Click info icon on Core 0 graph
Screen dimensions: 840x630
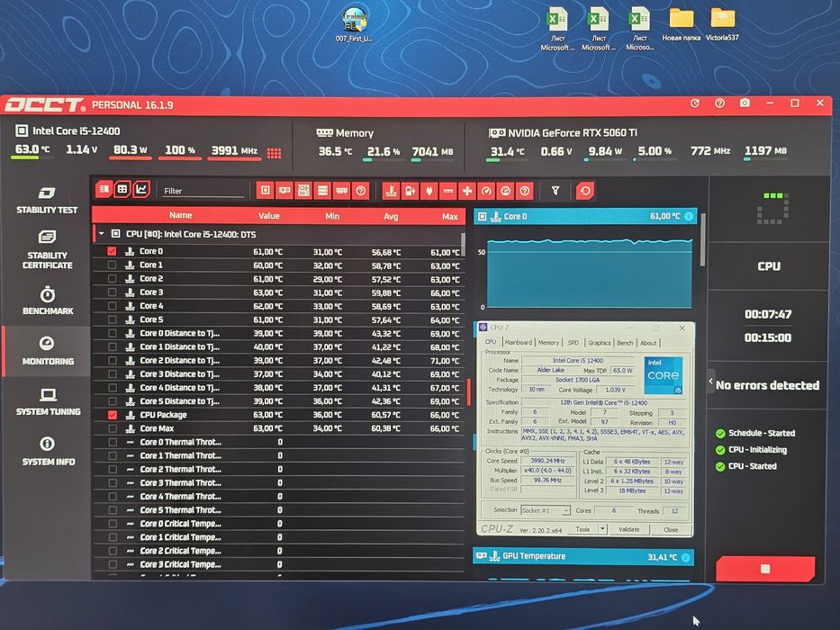click(689, 216)
